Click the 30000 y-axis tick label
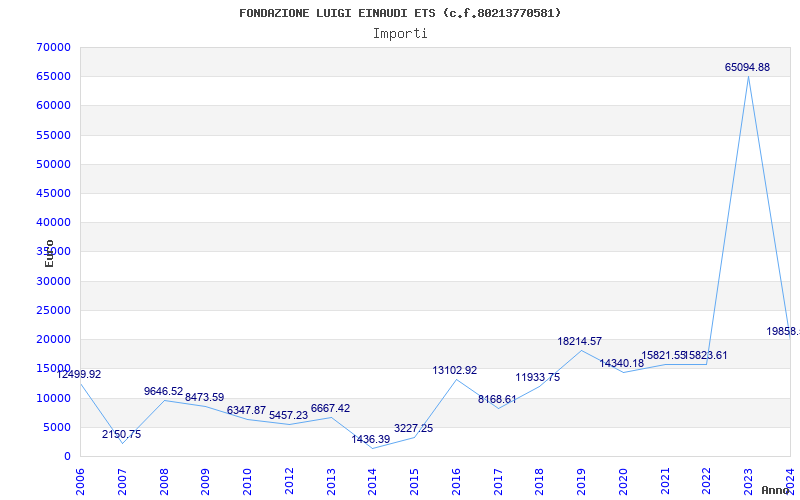 (54, 281)
